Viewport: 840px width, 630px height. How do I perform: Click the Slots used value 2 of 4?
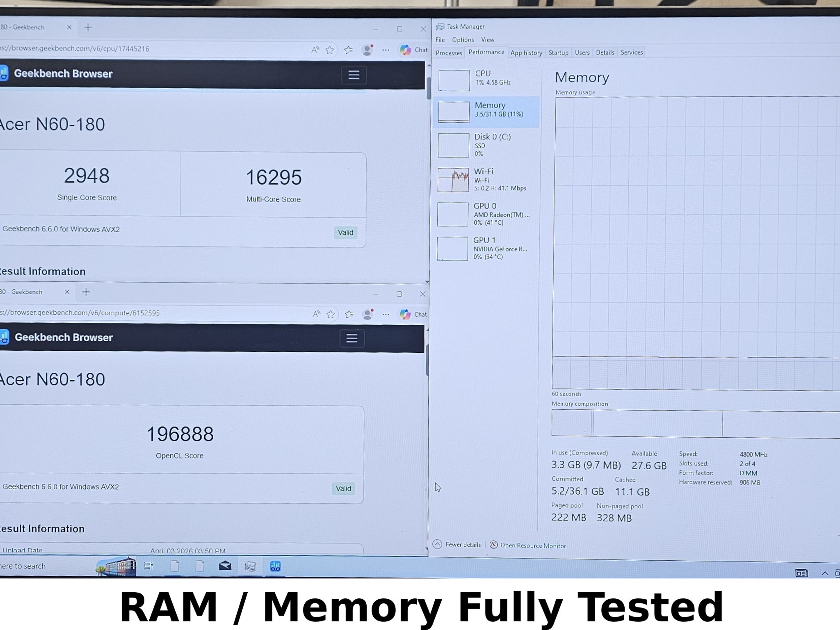(747, 464)
